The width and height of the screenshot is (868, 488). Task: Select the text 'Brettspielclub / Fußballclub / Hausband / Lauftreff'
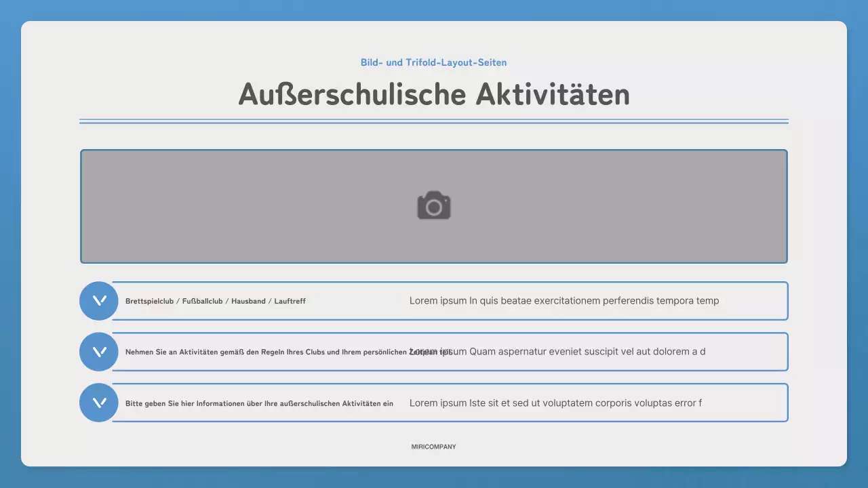click(215, 301)
